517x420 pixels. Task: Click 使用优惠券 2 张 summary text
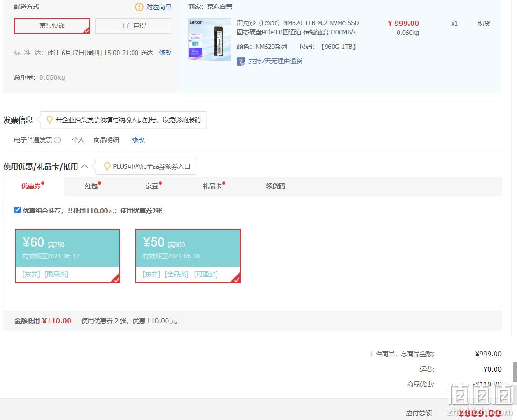click(x=104, y=321)
